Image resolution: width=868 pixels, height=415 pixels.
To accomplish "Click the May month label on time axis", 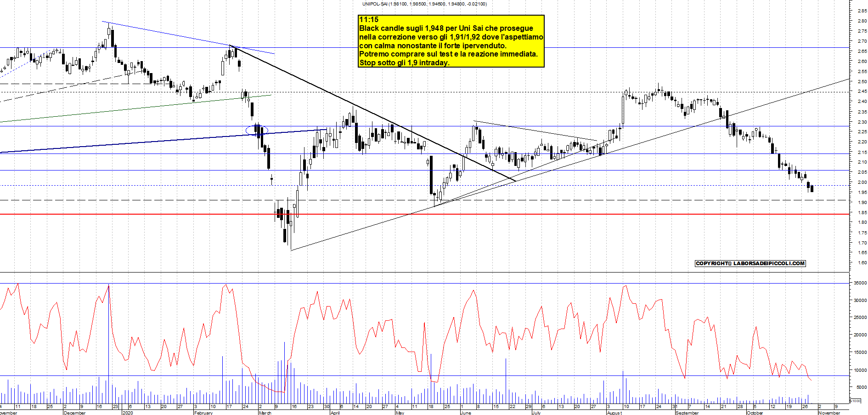I will coord(400,413).
